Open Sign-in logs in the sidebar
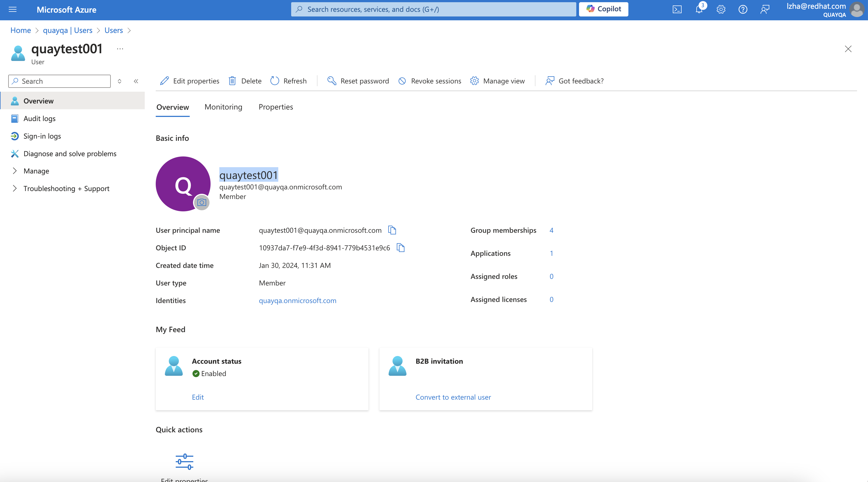This screenshot has height=482, width=868. [42, 136]
